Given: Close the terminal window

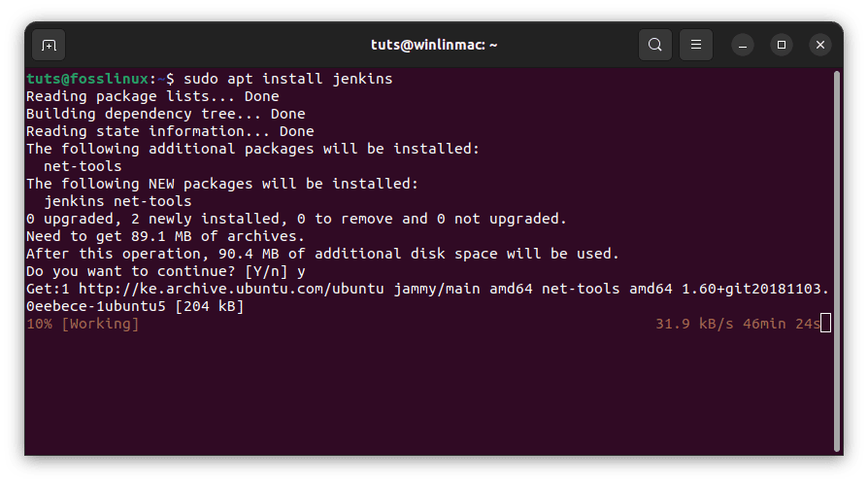Looking at the screenshot, I should 820,45.
